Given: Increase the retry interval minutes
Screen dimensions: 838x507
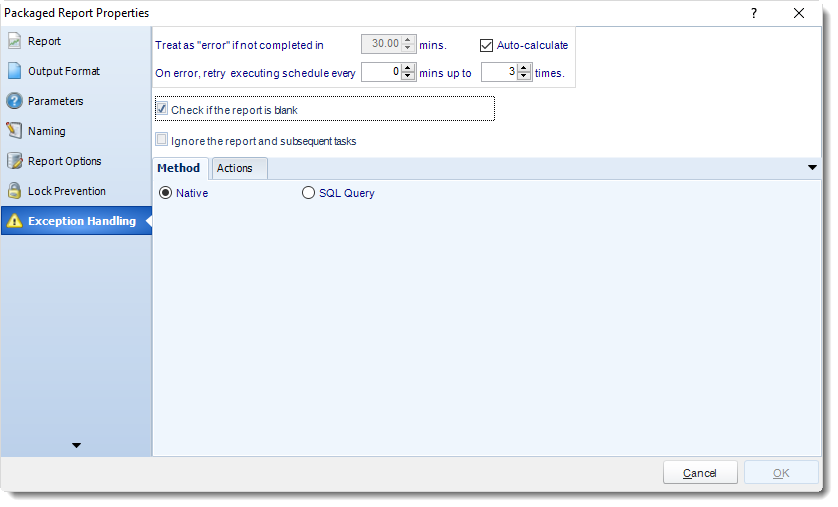Looking at the screenshot, I should click(408, 68).
